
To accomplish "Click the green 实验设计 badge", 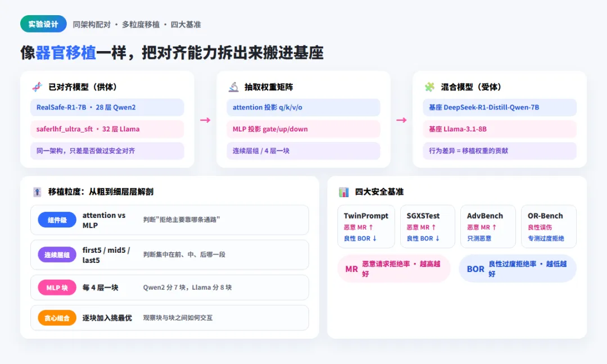I will pos(43,24).
